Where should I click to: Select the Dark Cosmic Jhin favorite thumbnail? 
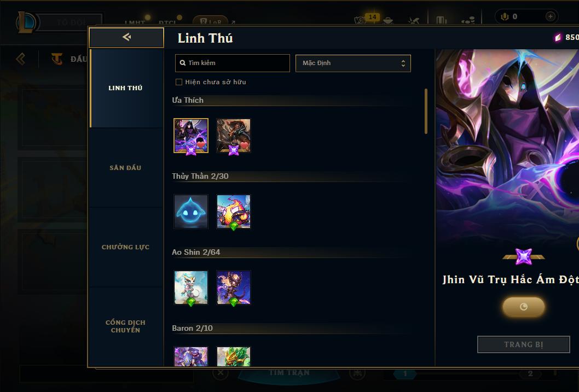point(191,136)
